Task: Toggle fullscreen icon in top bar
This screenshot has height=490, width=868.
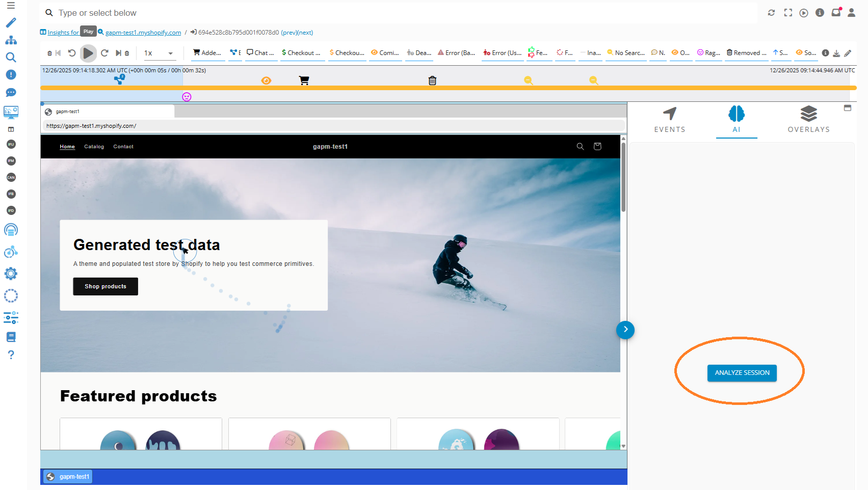Action: pyautogui.click(x=788, y=13)
